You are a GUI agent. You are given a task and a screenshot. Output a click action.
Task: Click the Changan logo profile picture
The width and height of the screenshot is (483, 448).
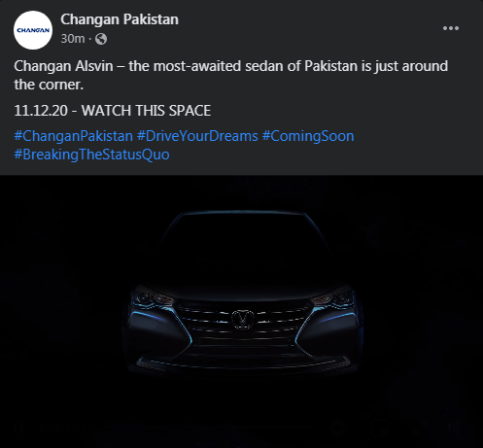(33, 30)
